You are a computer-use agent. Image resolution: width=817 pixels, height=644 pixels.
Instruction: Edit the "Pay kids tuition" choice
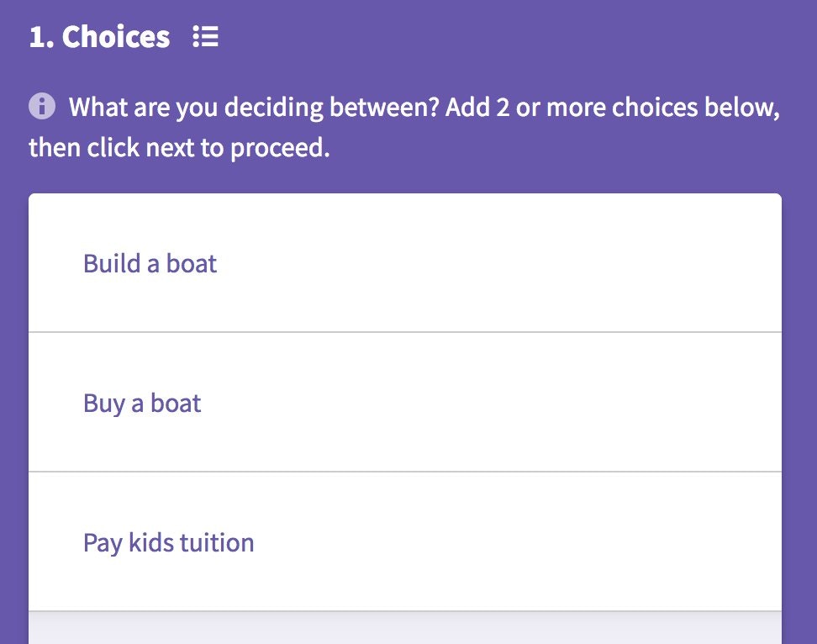tap(404, 542)
